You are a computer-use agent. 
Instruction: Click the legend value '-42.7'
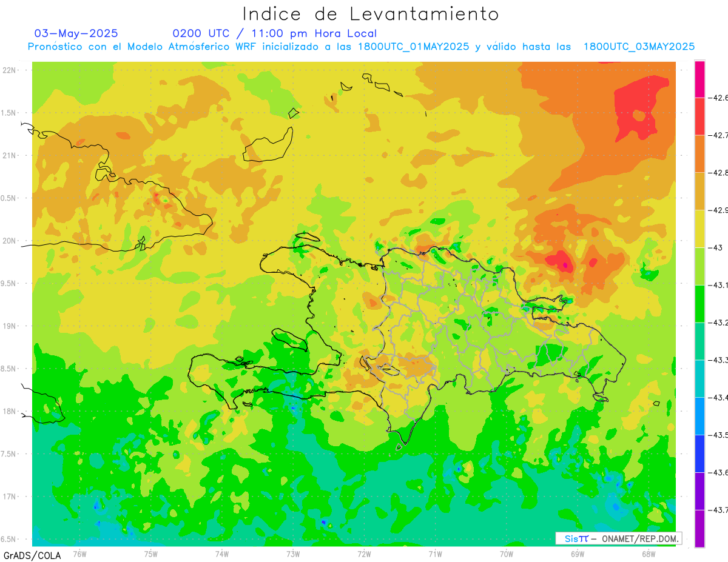pyautogui.click(x=718, y=135)
